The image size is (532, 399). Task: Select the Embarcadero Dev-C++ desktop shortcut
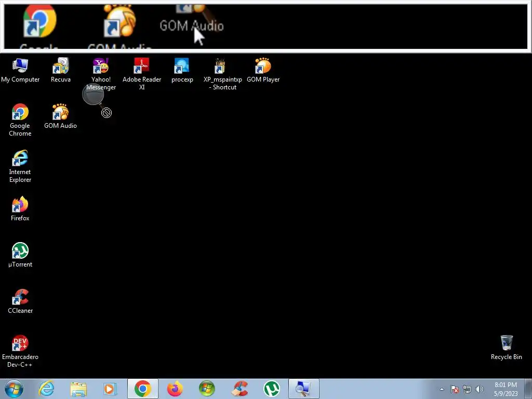pyautogui.click(x=20, y=352)
